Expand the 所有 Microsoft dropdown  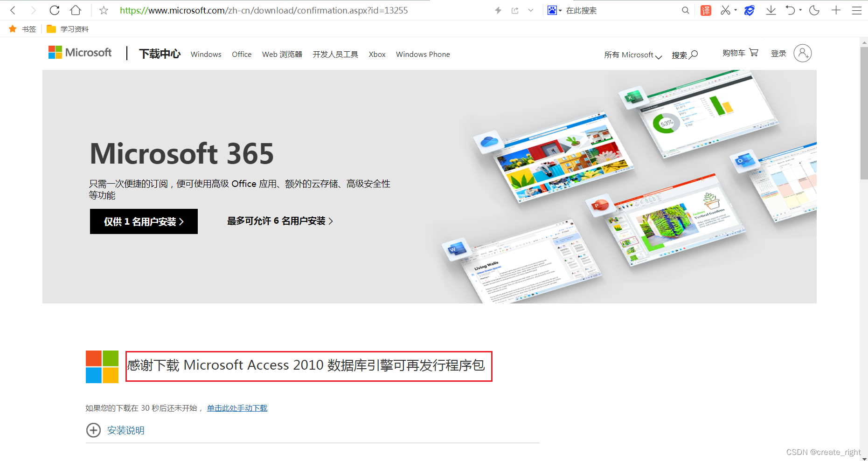pyautogui.click(x=633, y=55)
